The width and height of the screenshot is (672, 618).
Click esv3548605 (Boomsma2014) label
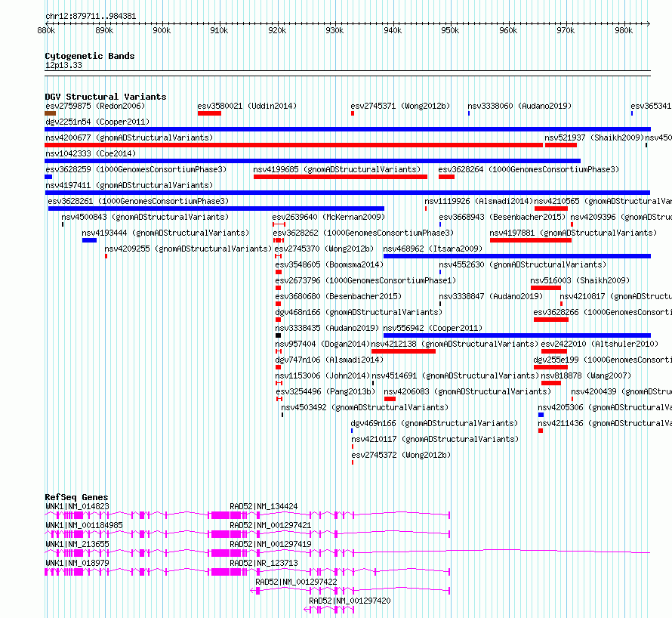point(329,264)
